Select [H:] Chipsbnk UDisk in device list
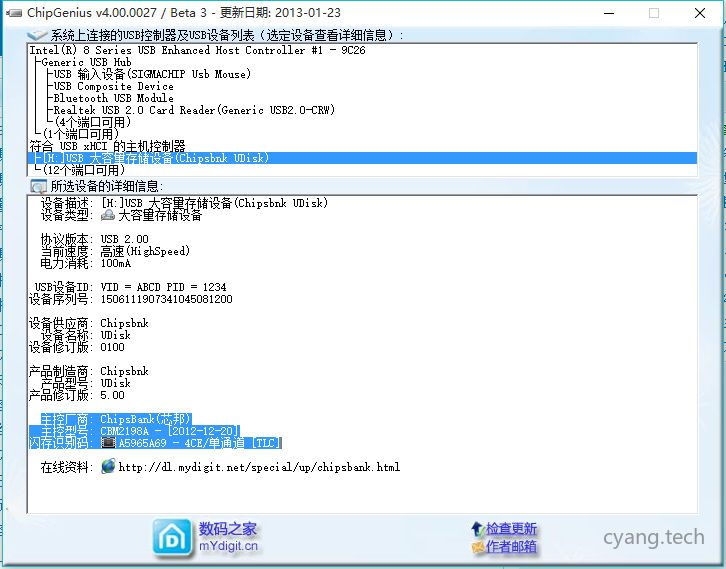Screen dimensions: 726x569 pyautogui.click(x=362, y=158)
